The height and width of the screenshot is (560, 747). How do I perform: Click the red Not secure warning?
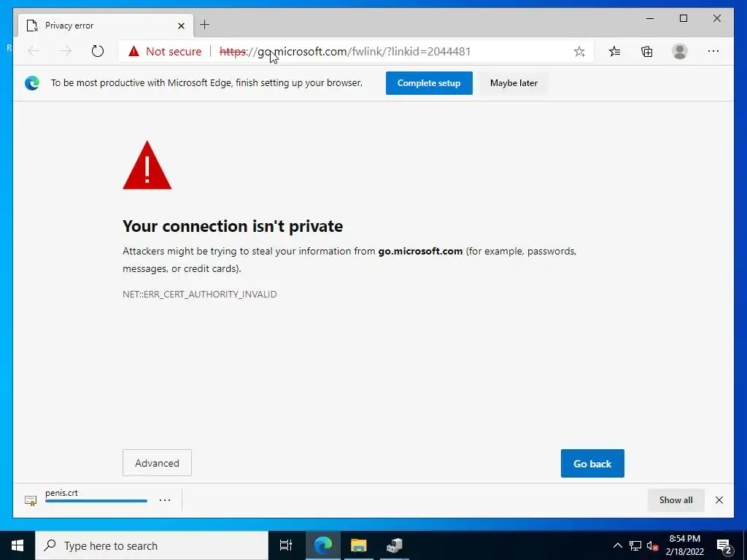tap(166, 52)
